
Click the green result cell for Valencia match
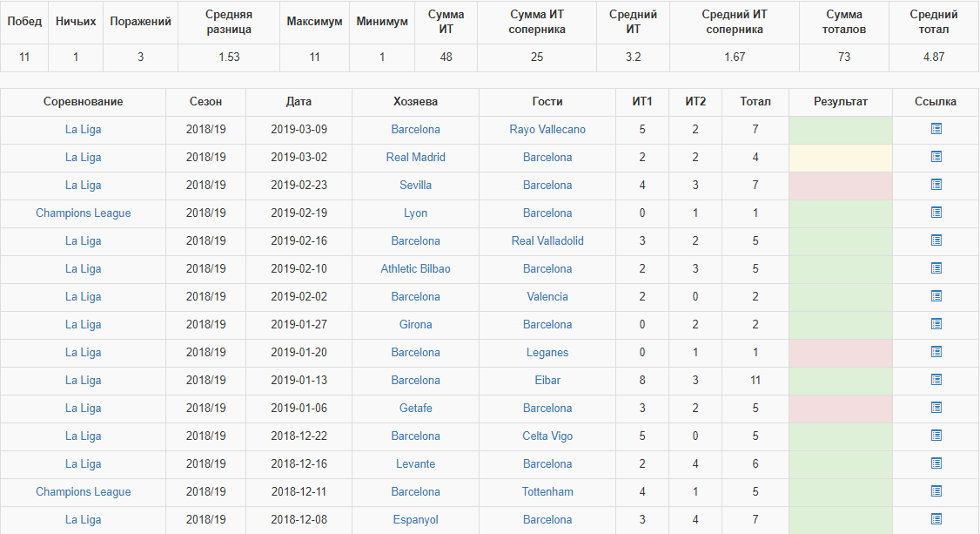(x=841, y=296)
